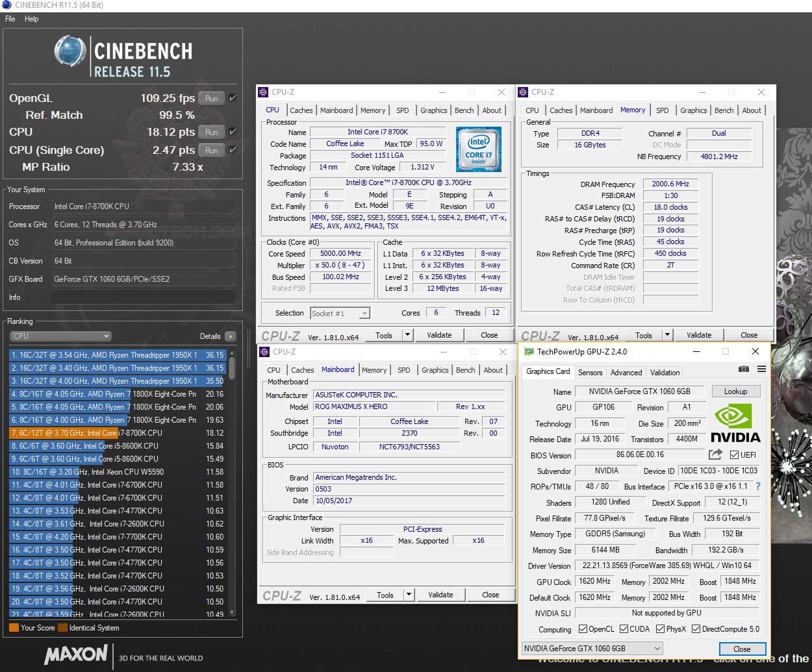
Task: Click the Lookup button in GPU-Z
Action: tap(735, 392)
